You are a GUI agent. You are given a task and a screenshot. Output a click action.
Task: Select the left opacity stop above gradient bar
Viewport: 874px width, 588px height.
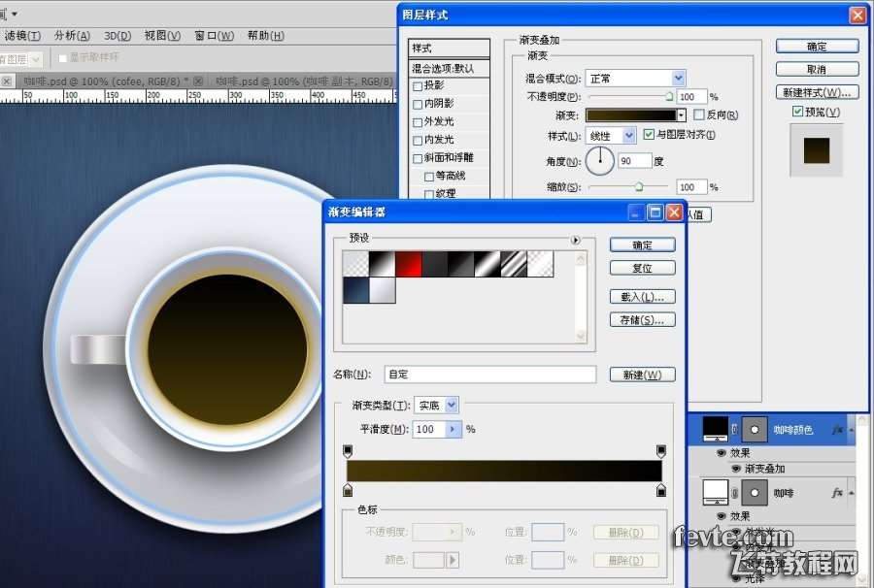(x=348, y=450)
